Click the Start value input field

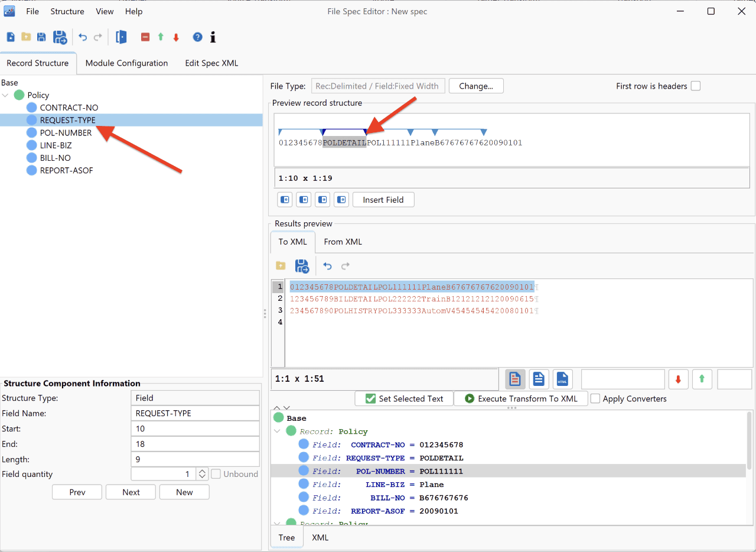tap(195, 428)
